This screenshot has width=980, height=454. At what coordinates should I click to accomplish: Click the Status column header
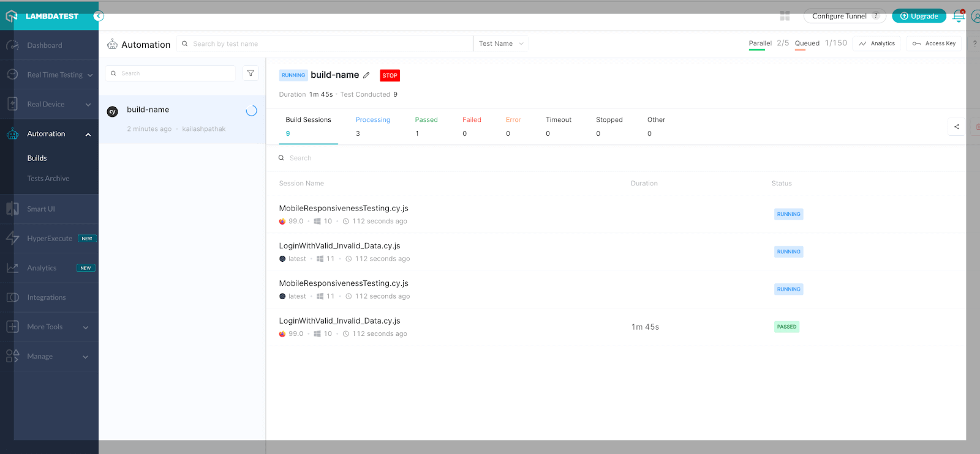pos(782,184)
